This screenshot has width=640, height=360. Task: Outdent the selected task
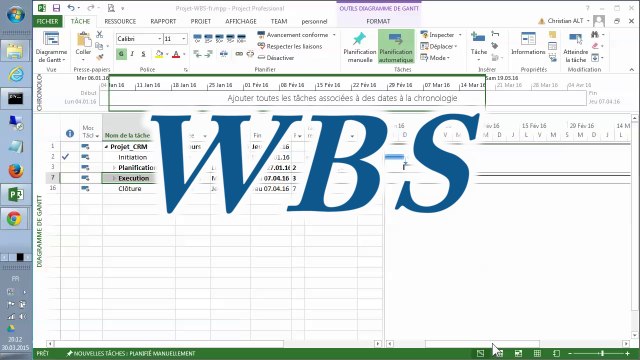(198, 54)
